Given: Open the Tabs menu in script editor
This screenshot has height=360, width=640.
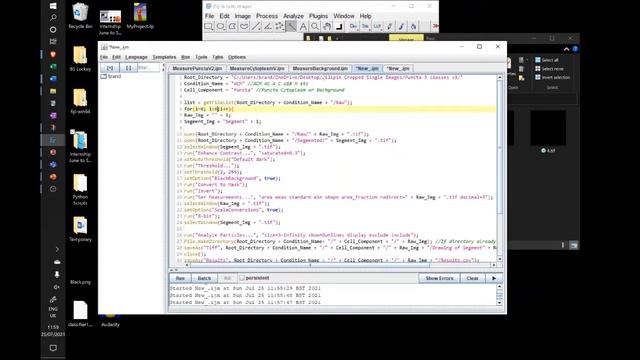Looking at the screenshot, I should (x=218, y=57).
